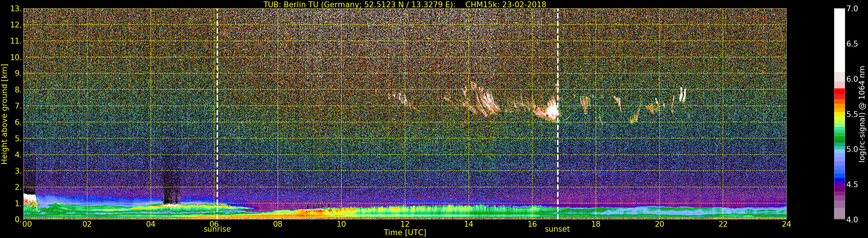Click time tick label '04'
The image size is (868, 238).
151,224
